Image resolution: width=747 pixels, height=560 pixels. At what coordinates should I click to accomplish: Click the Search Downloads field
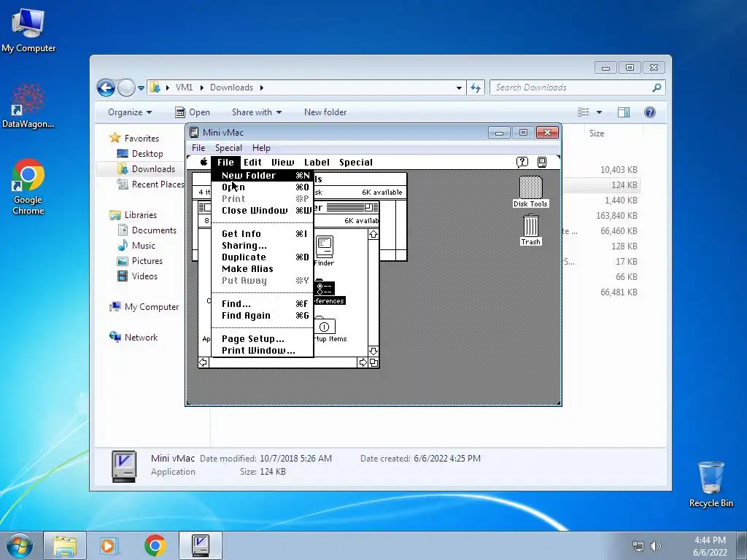[572, 87]
